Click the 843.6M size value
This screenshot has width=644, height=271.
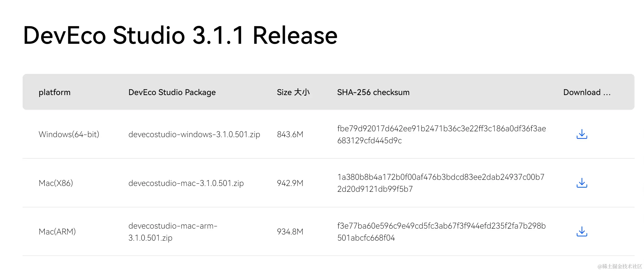290,134
